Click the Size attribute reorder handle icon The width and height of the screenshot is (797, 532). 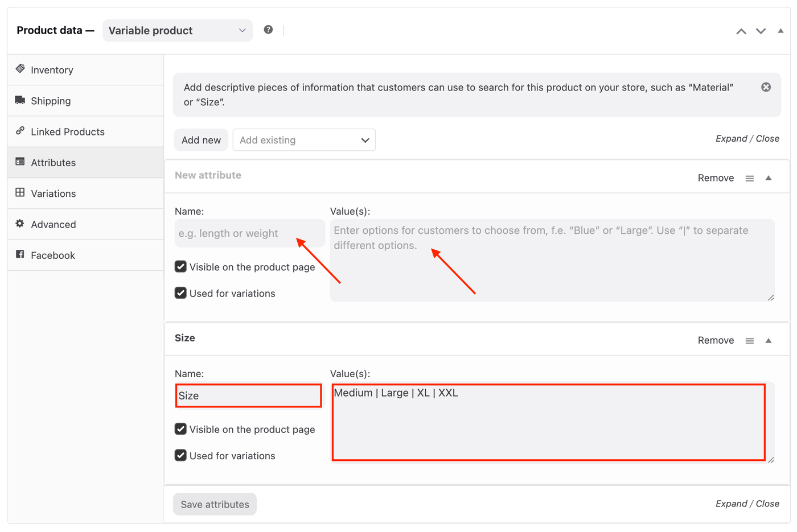pyautogui.click(x=750, y=341)
